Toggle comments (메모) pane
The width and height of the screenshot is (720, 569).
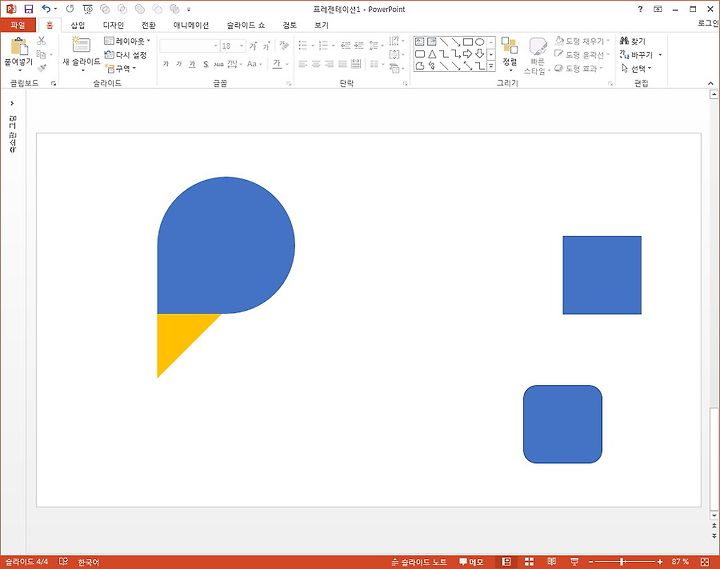pos(471,562)
